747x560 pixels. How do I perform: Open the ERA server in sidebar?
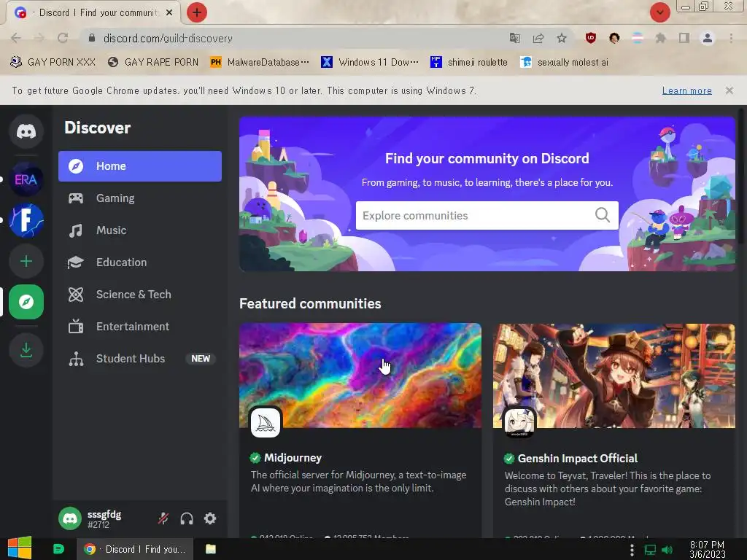(26, 179)
